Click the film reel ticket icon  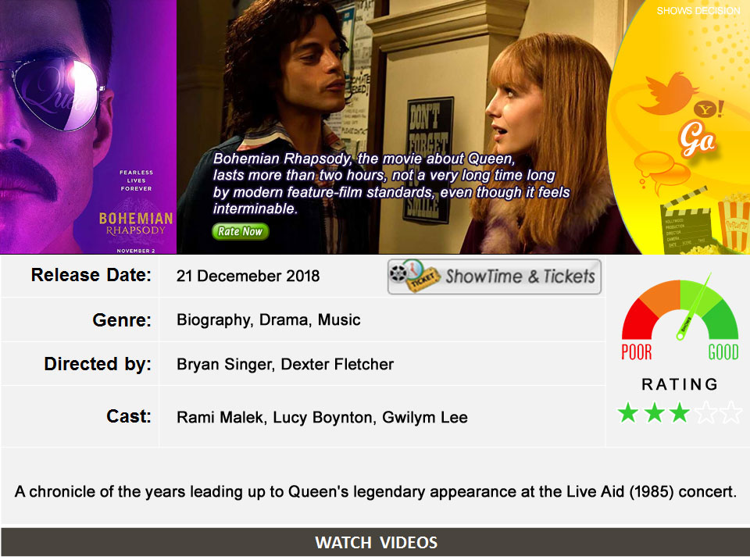click(x=414, y=276)
